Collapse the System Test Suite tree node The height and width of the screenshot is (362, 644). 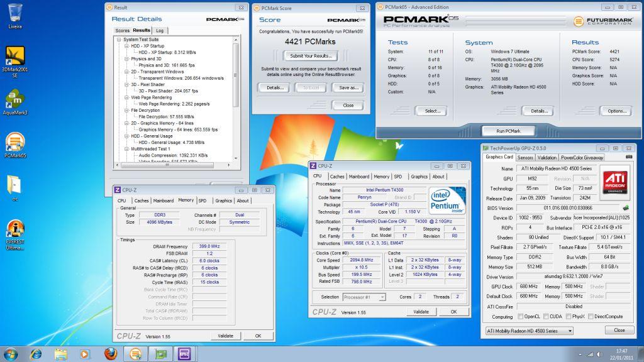pos(119,40)
